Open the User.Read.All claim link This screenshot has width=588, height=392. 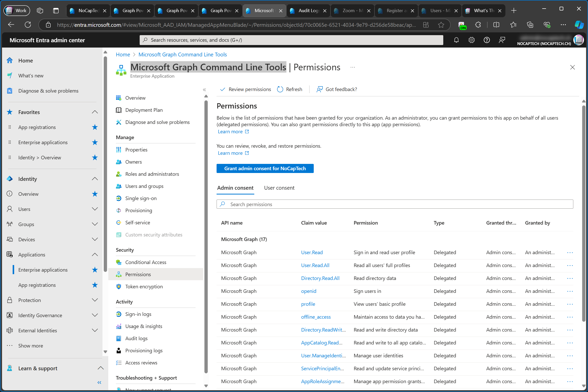[315, 265]
